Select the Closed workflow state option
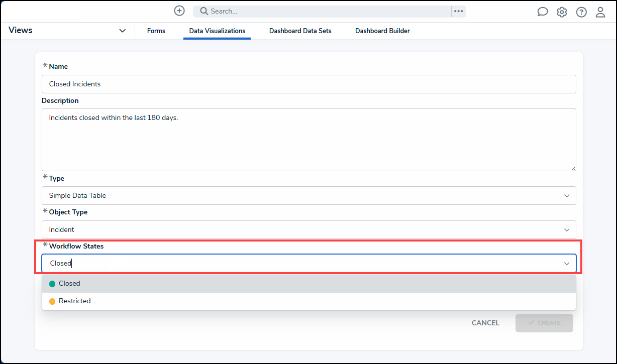617x364 pixels. [308, 284]
